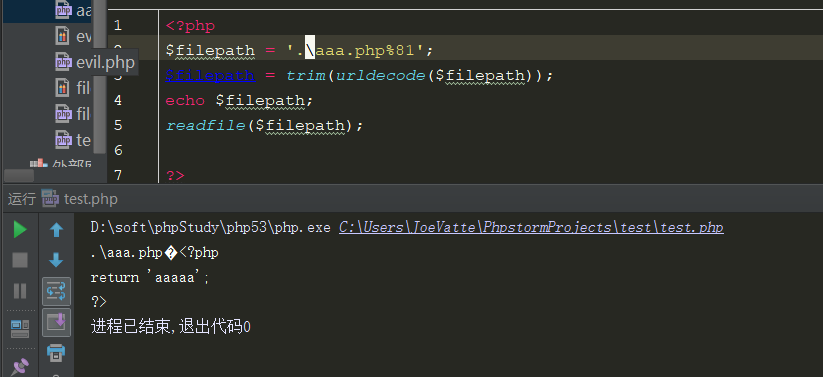Viewport: 823px width, 377px height.
Task: Click the 外部库 libraries node
Action: (x=61, y=164)
